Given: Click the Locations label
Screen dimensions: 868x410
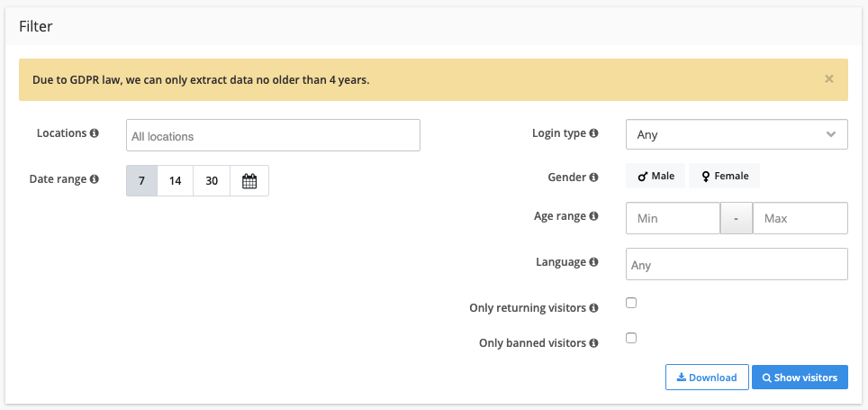Looking at the screenshot, I should (x=61, y=133).
